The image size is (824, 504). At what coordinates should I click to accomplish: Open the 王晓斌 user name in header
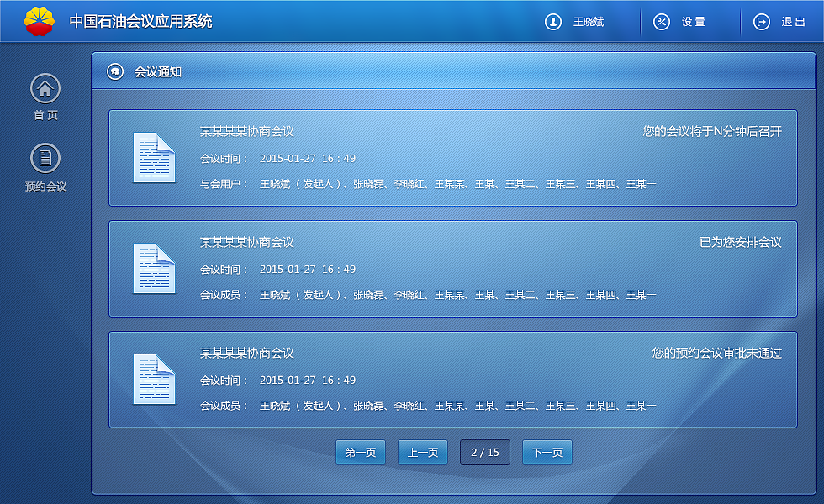coord(589,22)
